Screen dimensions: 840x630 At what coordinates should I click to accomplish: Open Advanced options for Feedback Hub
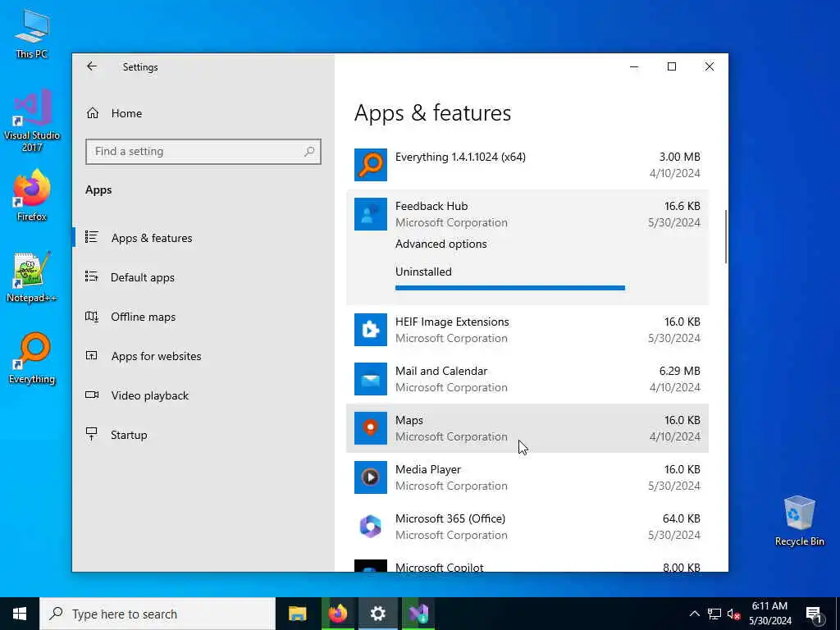[x=441, y=244]
